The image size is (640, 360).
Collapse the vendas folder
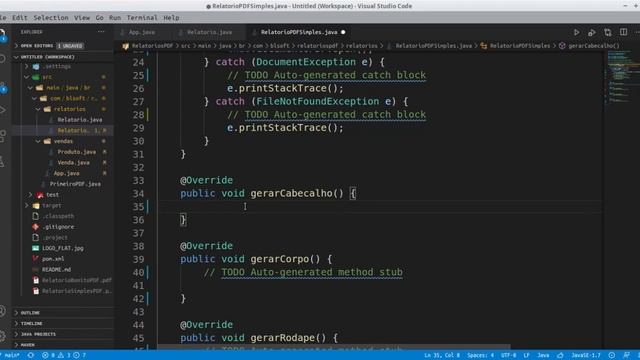63,141
